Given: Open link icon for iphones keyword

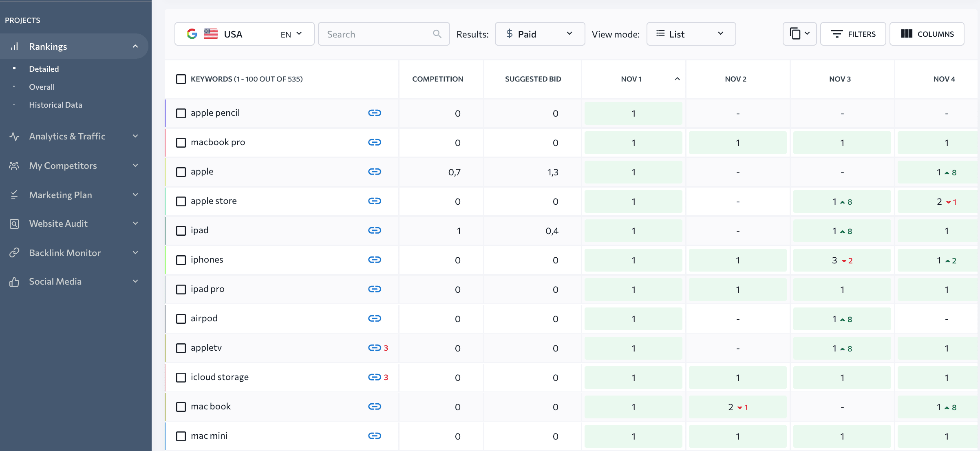Looking at the screenshot, I should (x=374, y=260).
